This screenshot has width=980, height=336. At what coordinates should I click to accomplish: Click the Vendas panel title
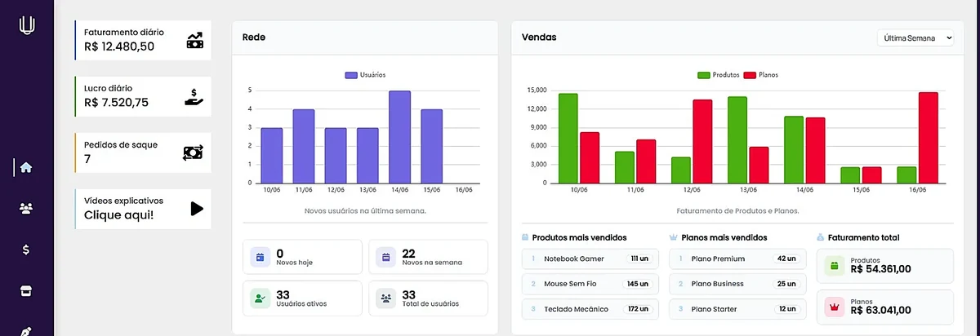tap(539, 37)
